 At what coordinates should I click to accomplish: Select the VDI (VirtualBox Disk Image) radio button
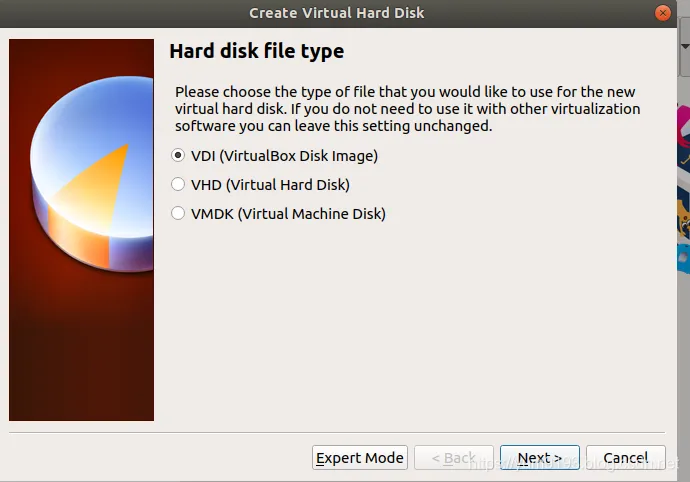coord(179,156)
